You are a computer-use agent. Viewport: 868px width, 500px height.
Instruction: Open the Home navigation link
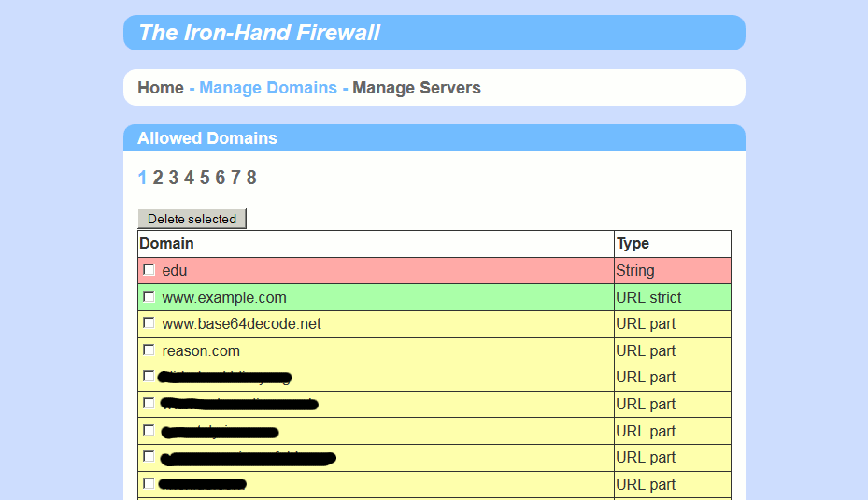[x=161, y=88]
